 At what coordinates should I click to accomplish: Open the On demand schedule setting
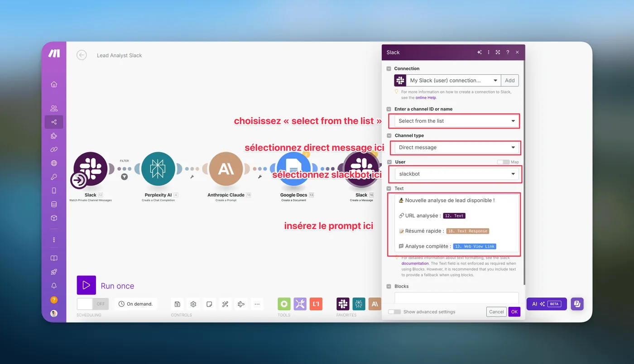[x=135, y=304]
